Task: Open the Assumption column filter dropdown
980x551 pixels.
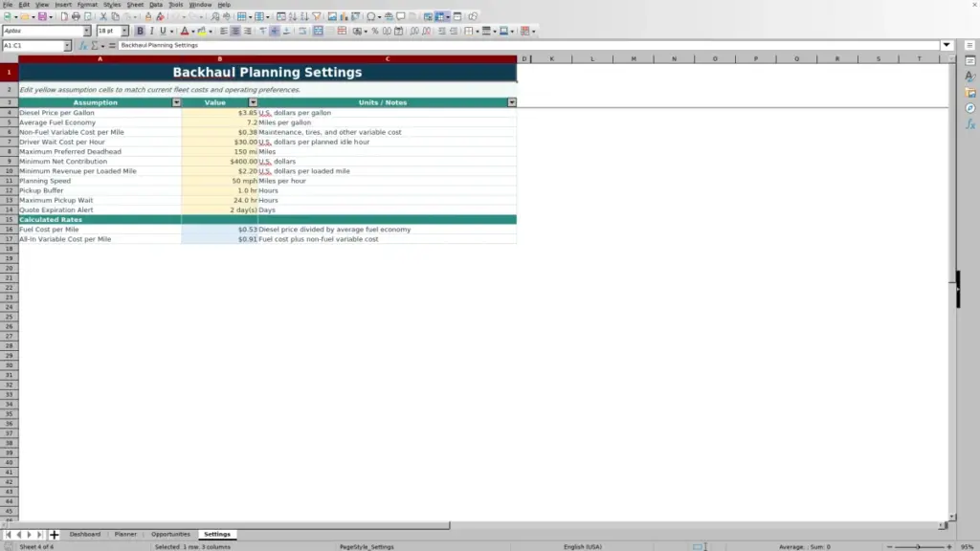Action: (x=176, y=102)
